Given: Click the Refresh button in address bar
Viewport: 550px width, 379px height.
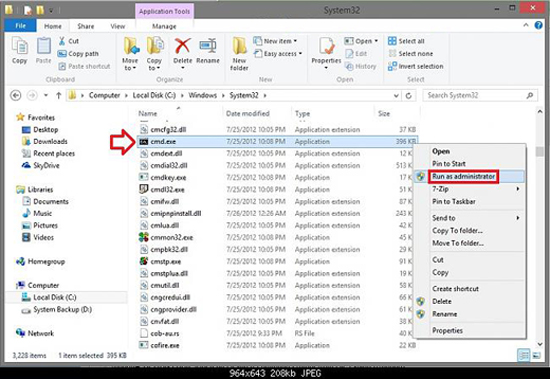Looking at the screenshot, I should point(409,95).
